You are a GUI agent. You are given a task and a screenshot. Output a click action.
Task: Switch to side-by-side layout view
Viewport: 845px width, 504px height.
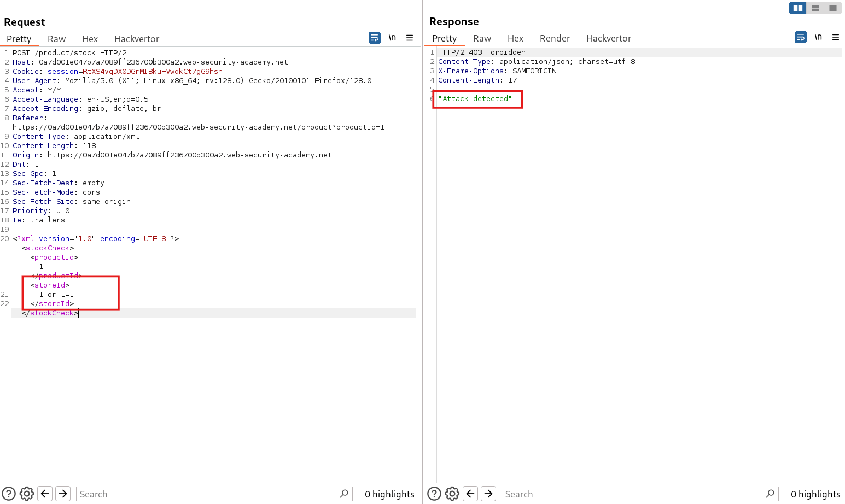(x=798, y=8)
